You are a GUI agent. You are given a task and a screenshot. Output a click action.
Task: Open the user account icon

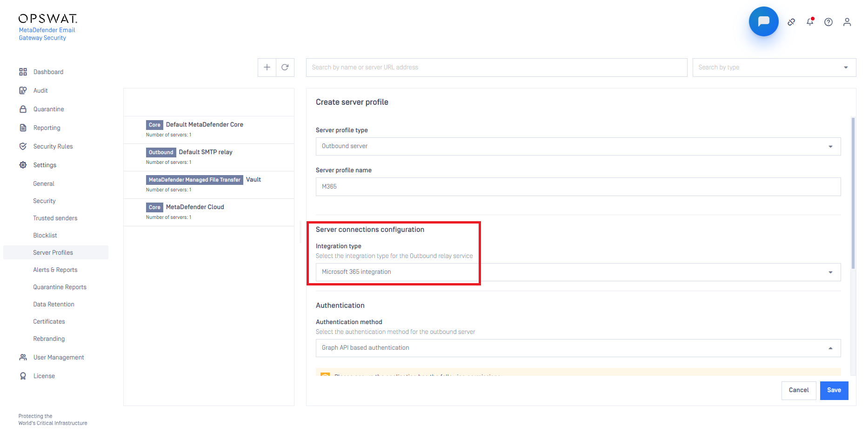847,22
